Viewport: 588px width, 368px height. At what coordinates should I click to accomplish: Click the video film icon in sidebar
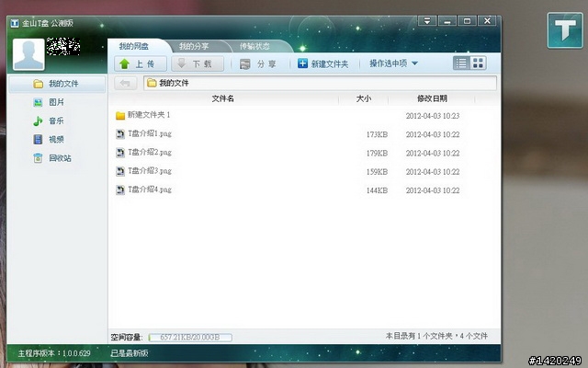tap(38, 139)
